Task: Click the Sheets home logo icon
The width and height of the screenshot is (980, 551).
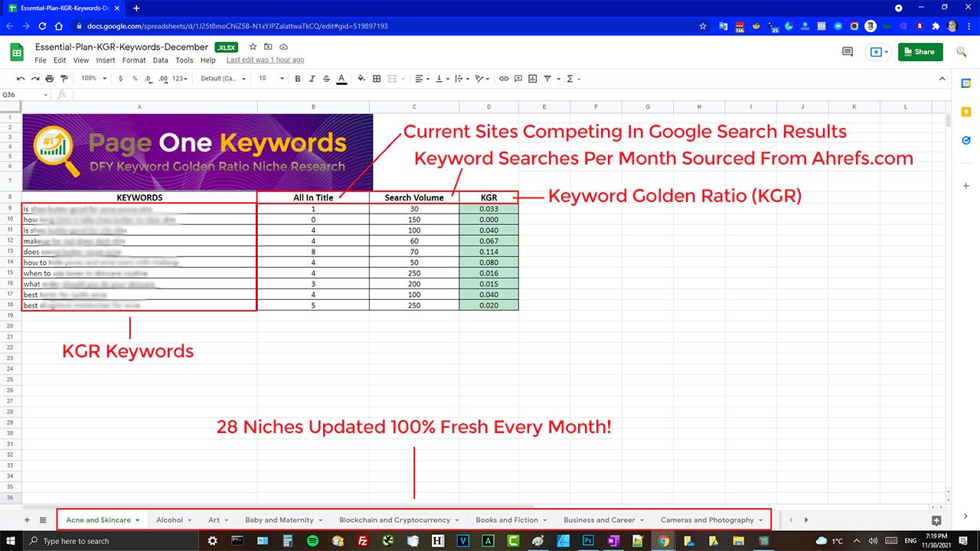Action: click(17, 52)
